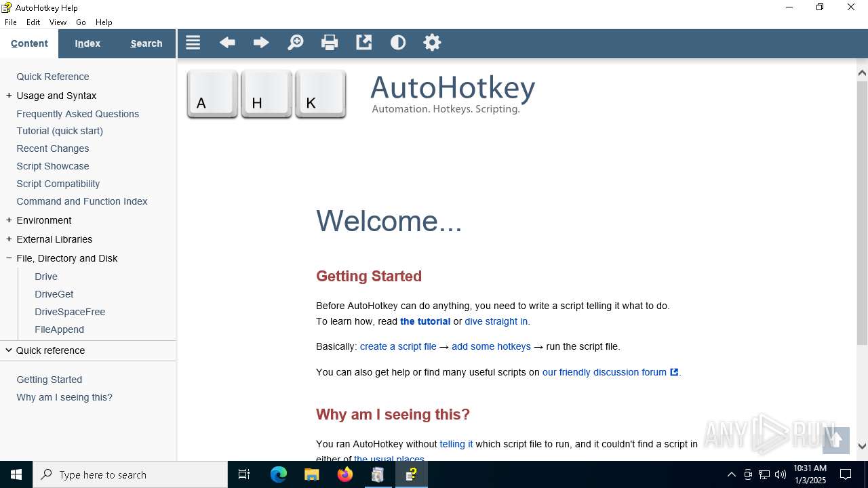Jump to Why am I seeing this?
This screenshot has height=488, width=868.
[x=64, y=397]
